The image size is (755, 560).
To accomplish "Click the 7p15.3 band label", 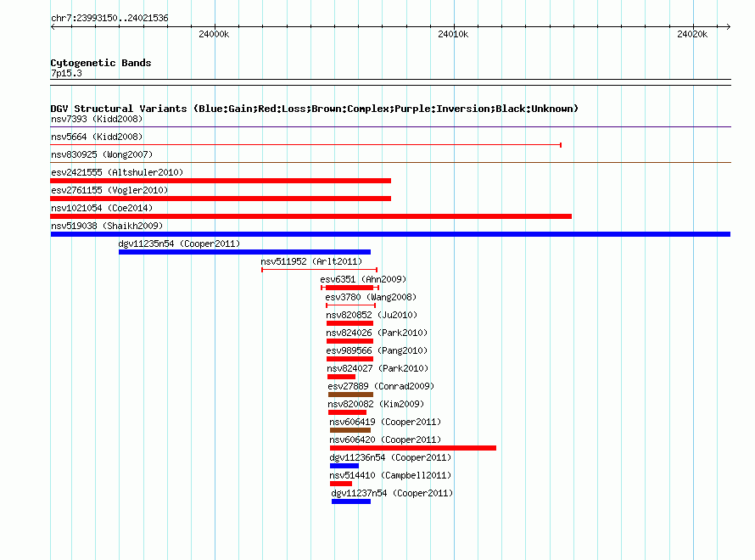I will [x=66, y=73].
